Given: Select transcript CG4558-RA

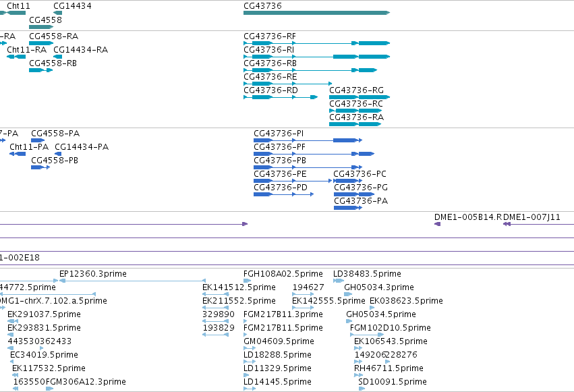Looking at the screenshot, I should coord(41,43).
